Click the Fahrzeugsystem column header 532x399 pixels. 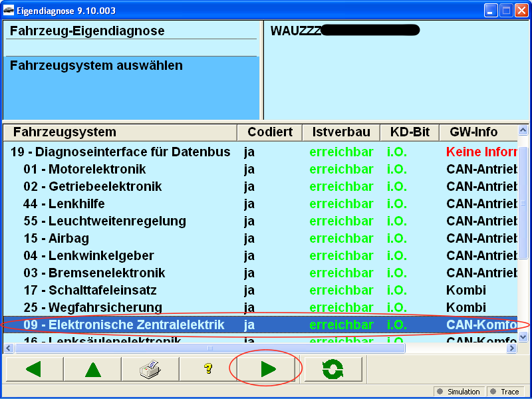65,132
